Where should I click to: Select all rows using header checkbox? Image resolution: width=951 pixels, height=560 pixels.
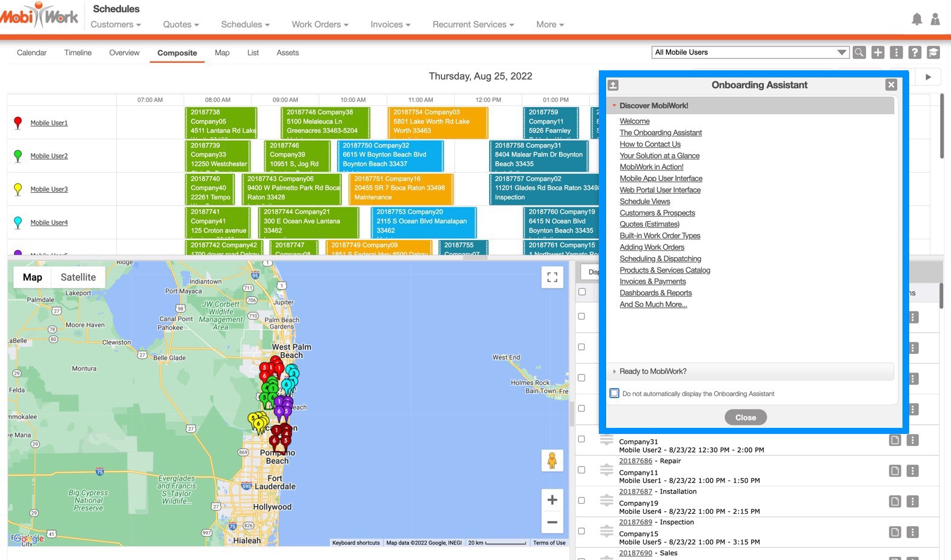[582, 292]
